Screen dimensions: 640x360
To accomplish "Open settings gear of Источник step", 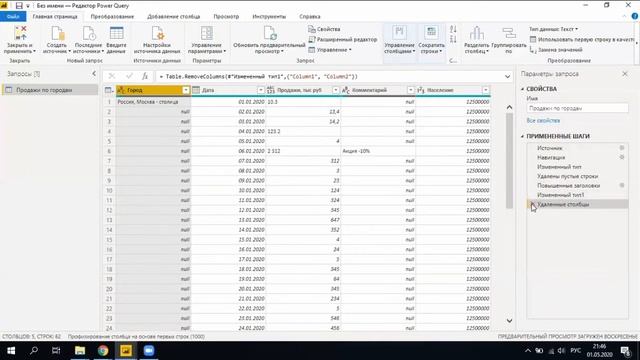I will point(622,148).
